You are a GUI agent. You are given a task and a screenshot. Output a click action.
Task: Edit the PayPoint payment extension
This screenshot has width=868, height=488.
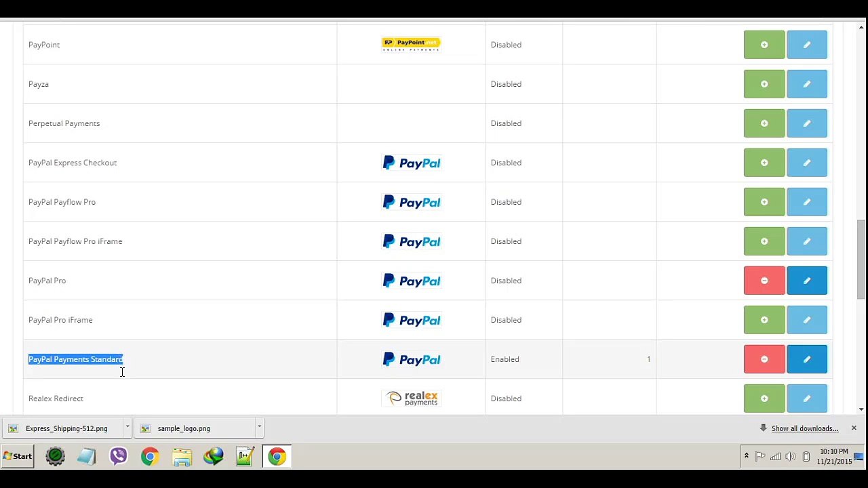pos(806,45)
